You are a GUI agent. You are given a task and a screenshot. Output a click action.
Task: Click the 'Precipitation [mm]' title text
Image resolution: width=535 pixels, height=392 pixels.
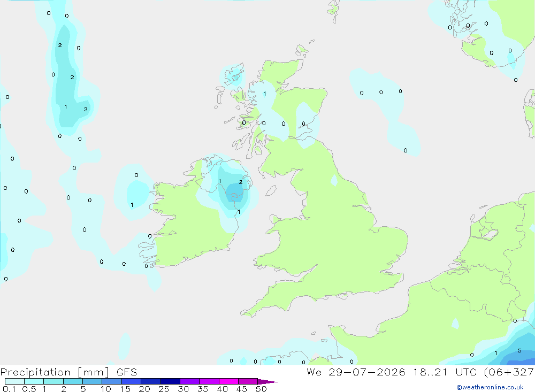click(55, 372)
